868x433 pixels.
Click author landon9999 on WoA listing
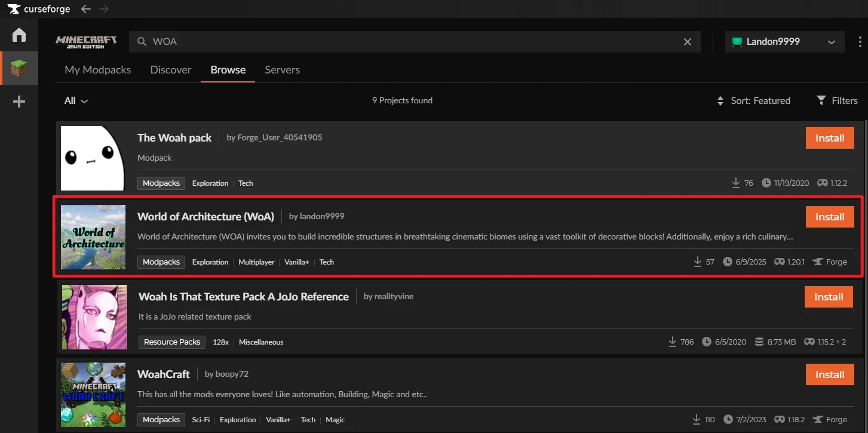[x=323, y=216]
